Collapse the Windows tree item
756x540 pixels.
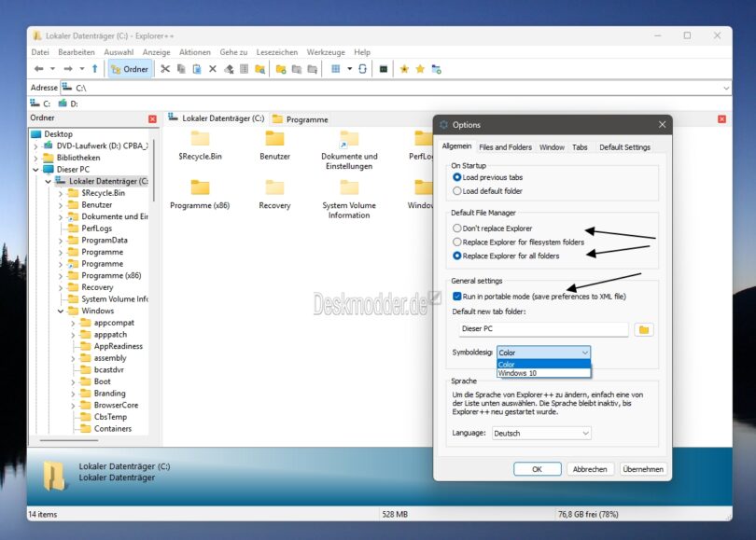pyautogui.click(x=60, y=310)
